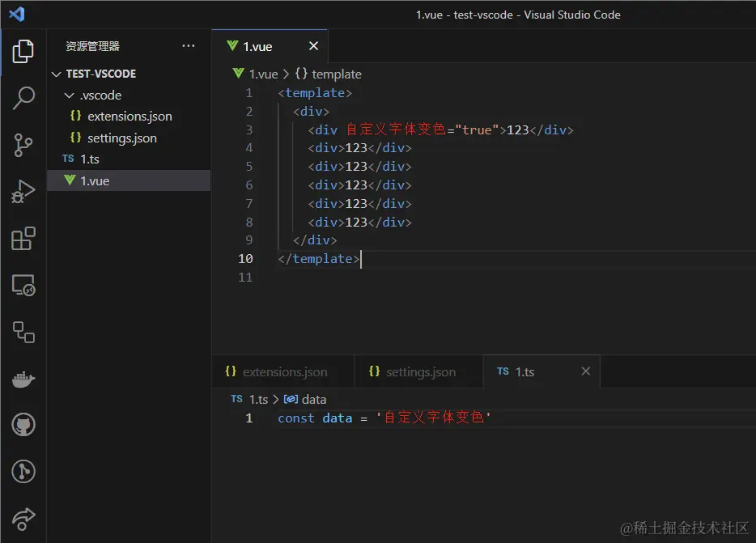The image size is (756, 543).
Task: Click the data breadcrumb item
Action: click(x=314, y=399)
